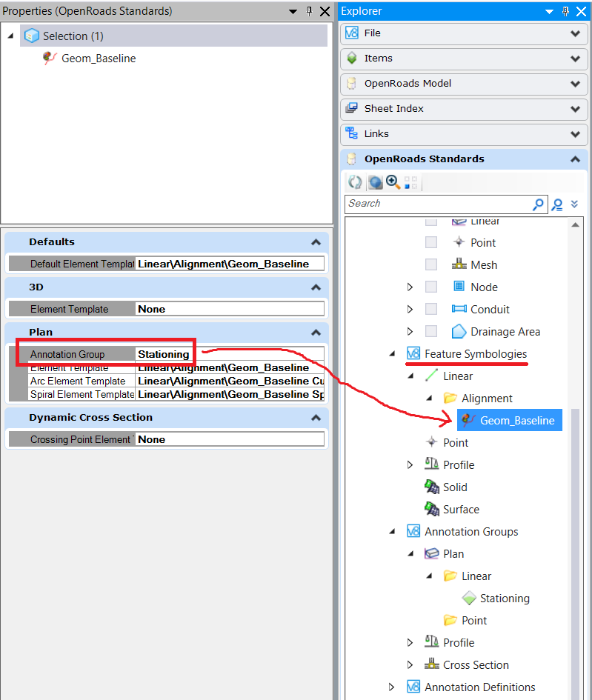Collapse the Feature Symbologies tree node
This screenshot has height=700, width=592.
(x=392, y=354)
